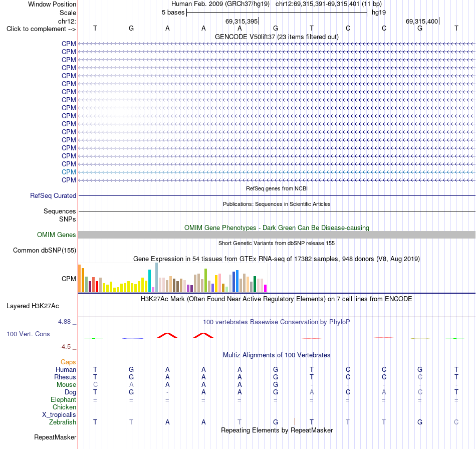Image resolution: width=476 pixels, height=449 pixels.
Task: Select the 'Window Position' label
Action: pos(52,4)
